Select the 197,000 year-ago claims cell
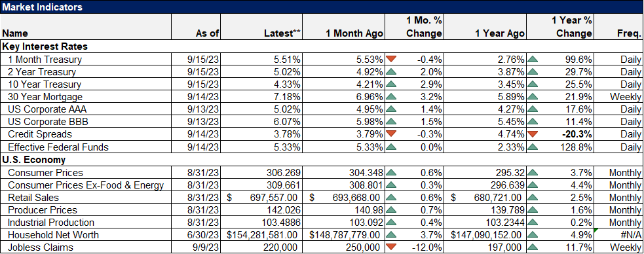This screenshot has width=644, height=254. point(485,247)
